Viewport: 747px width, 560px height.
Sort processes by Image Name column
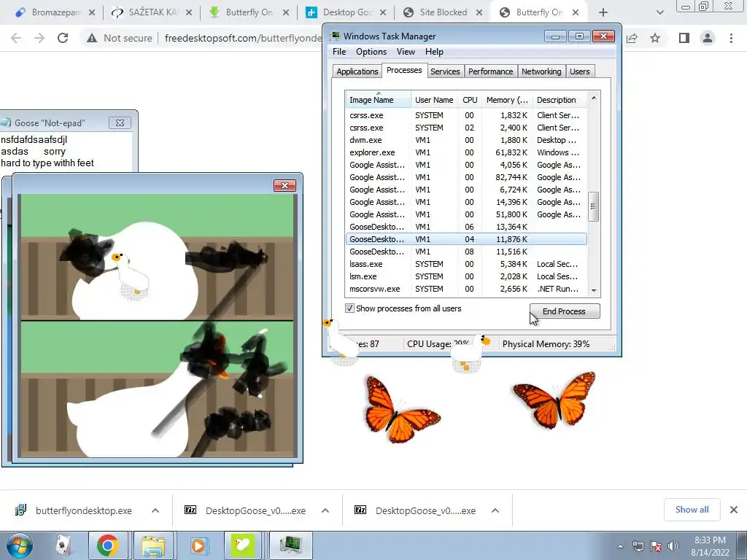(x=378, y=100)
